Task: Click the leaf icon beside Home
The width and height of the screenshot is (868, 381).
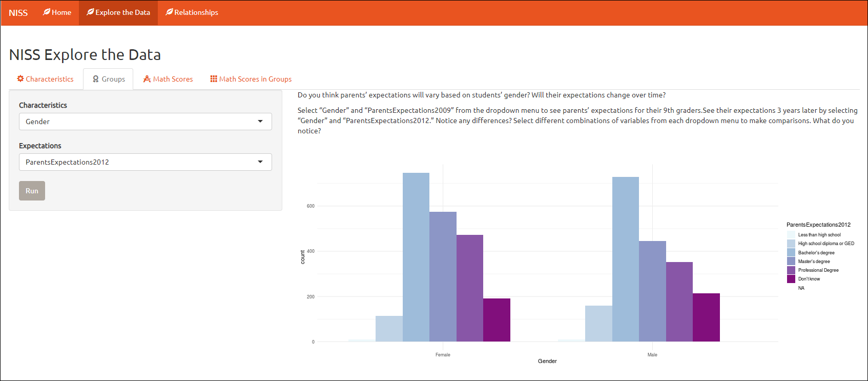Action: coord(47,12)
